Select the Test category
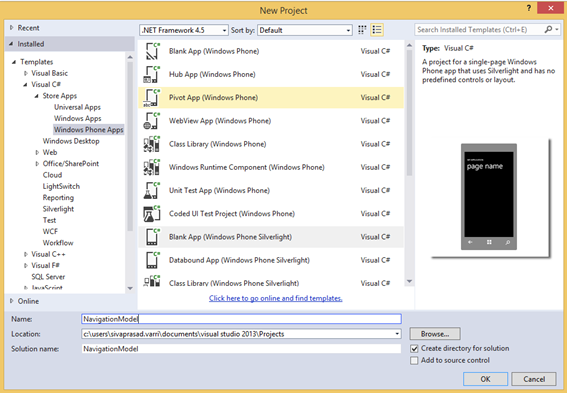This screenshot has width=567, height=393. tap(49, 220)
